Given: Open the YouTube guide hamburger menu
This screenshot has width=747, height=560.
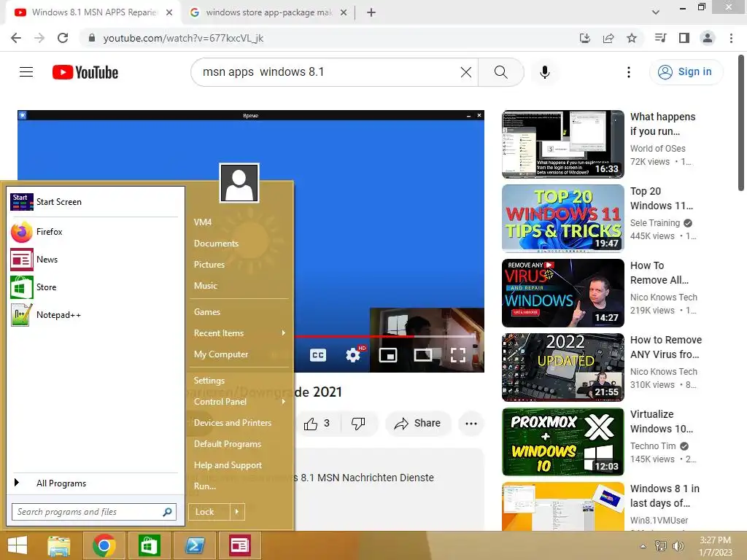Looking at the screenshot, I should pos(26,72).
